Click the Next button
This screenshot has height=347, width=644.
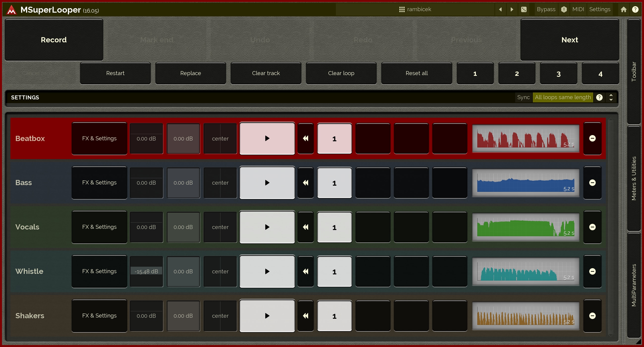[x=569, y=40]
